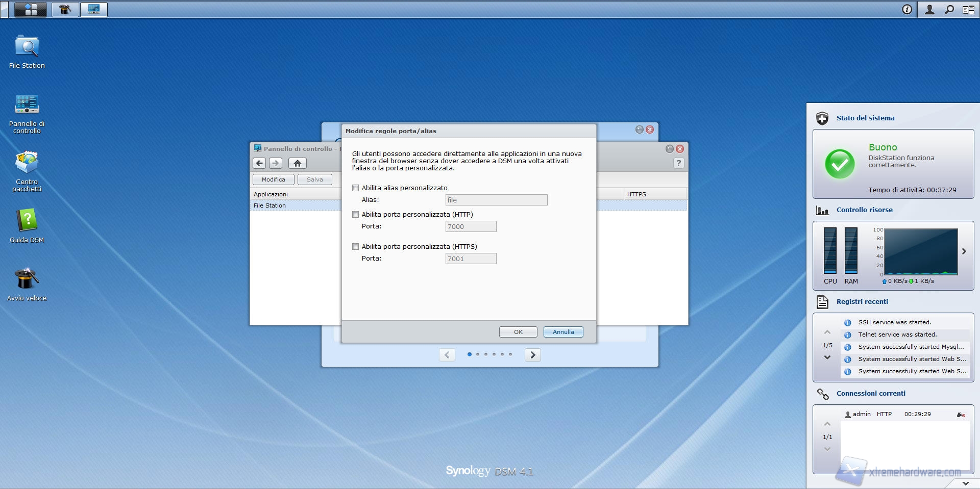This screenshot has height=489, width=980.
Task: Go to next page of Registri recenti
Action: click(827, 357)
